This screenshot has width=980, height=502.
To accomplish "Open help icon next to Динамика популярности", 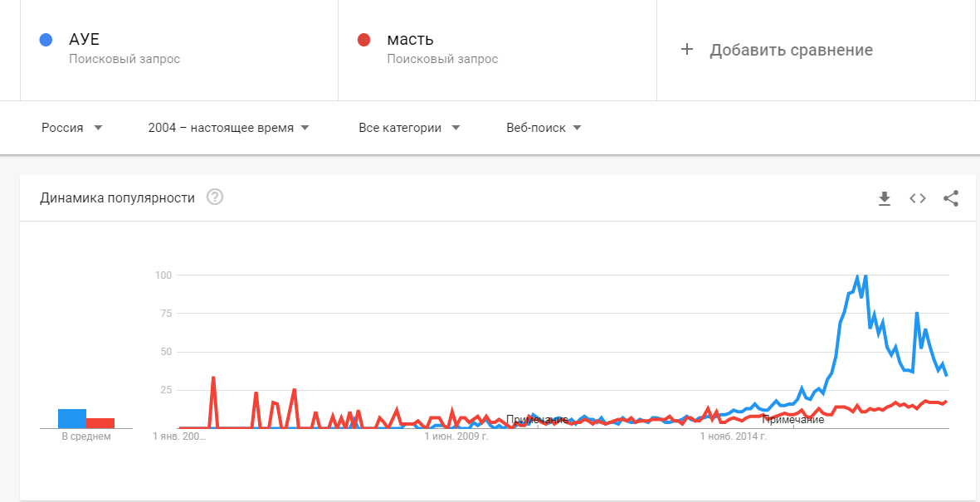I will [x=215, y=197].
